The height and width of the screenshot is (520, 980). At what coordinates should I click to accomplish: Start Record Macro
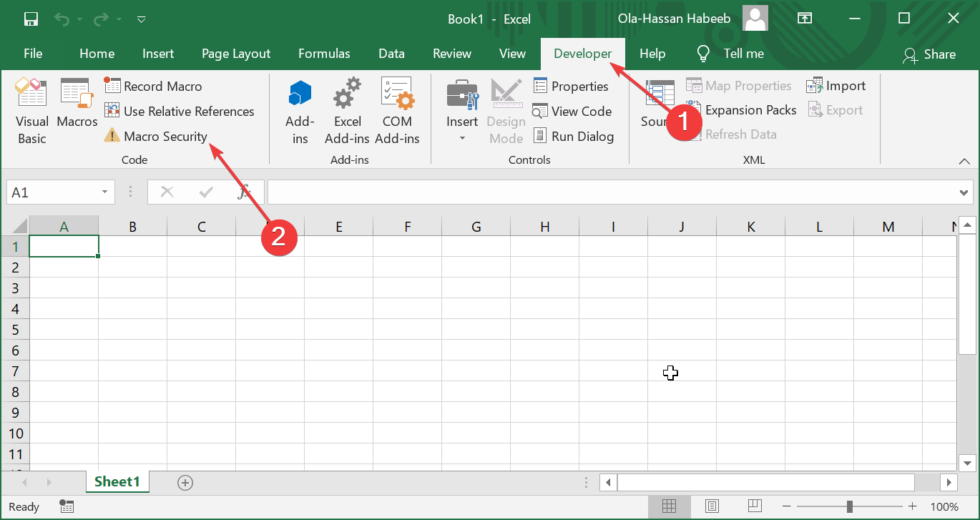pyautogui.click(x=154, y=86)
